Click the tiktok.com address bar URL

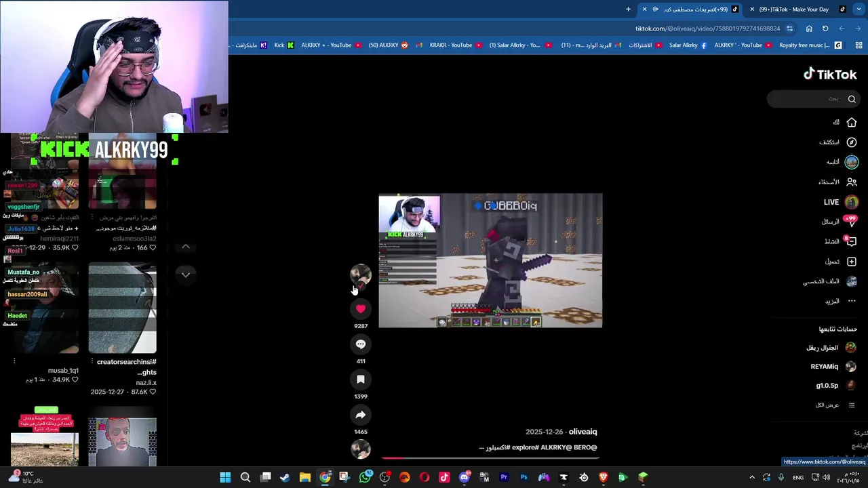pos(707,28)
